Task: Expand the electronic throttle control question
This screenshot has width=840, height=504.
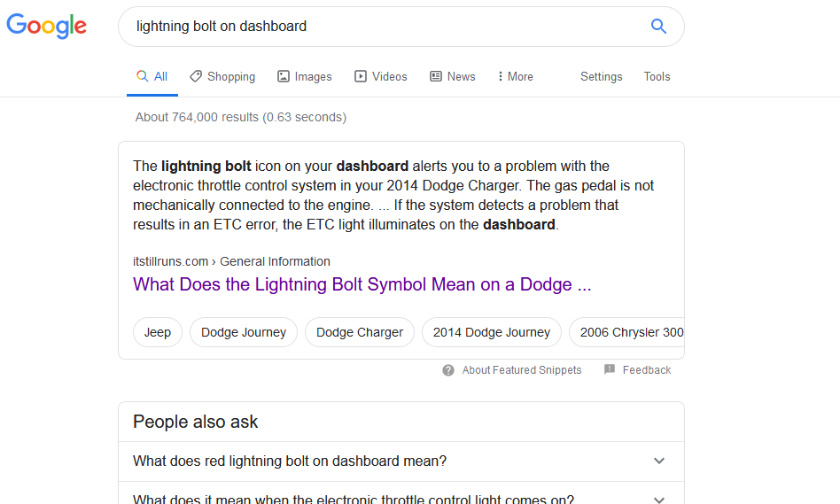Action: [x=658, y=499]
